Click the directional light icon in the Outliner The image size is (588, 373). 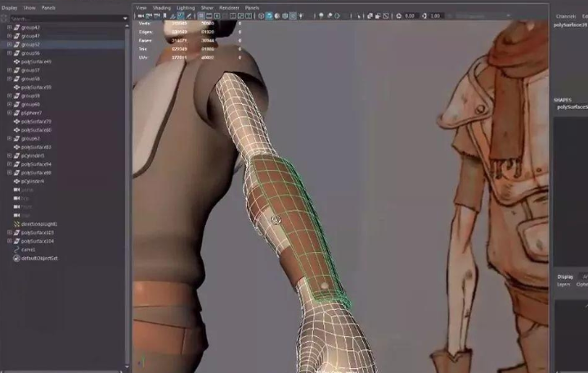(x=16, y=224)
